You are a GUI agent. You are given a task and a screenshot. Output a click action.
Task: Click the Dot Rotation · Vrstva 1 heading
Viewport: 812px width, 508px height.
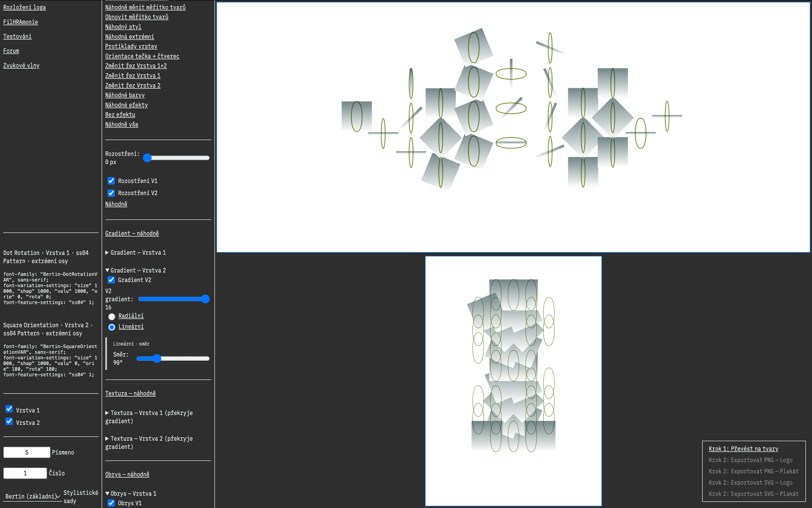pyautogui.click(x=46, y=257)
